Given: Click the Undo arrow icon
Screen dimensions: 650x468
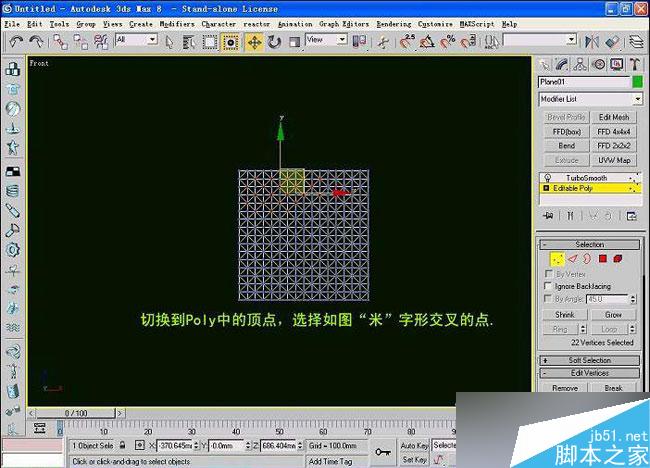Looking at the screenshot, I should 16,41.
